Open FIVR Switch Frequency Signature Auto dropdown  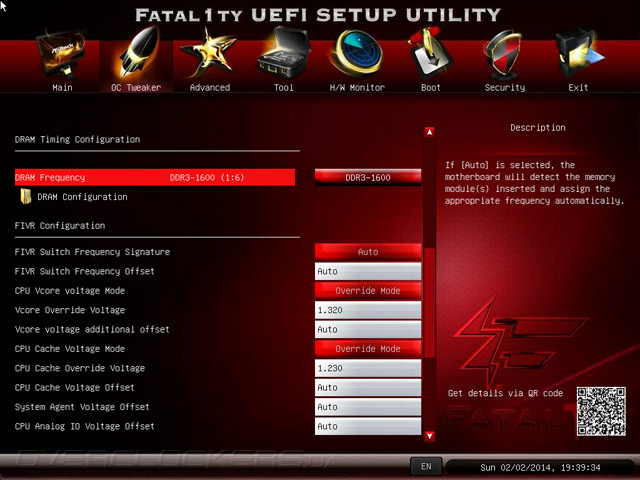tap(368, 252)
